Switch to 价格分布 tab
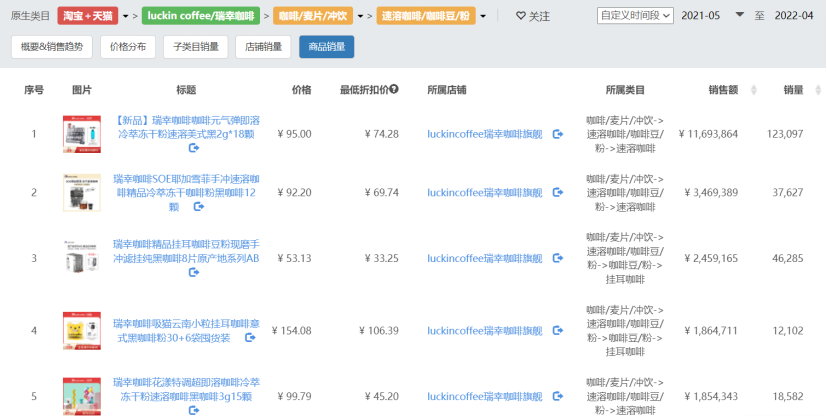The image size is (827, 416). coord(128,47)
